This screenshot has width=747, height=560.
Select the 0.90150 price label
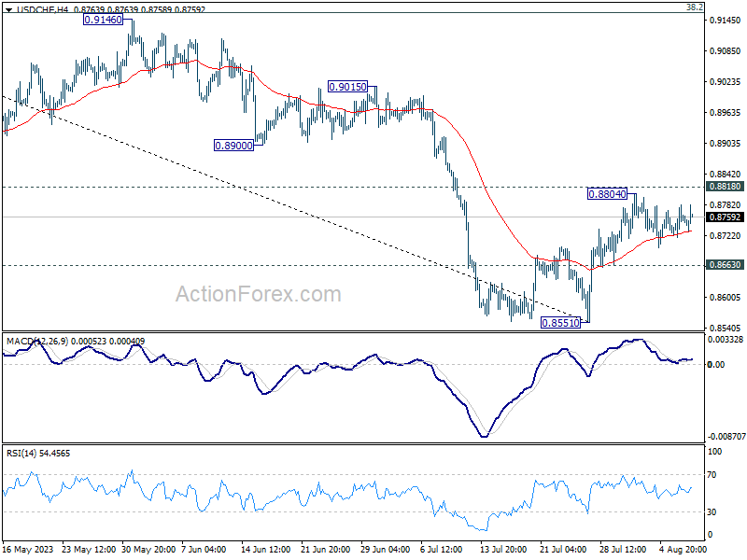(347, 87)
